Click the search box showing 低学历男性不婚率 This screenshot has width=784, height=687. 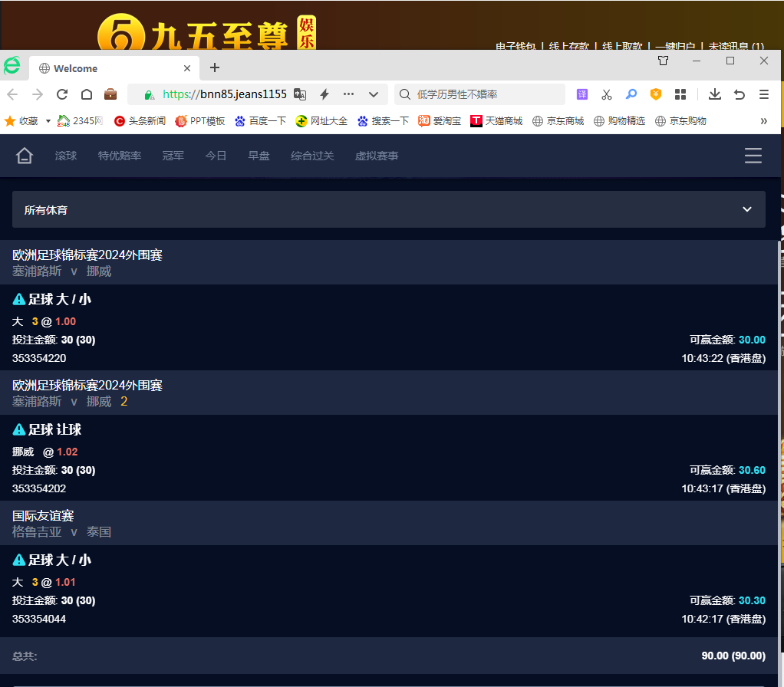[480, 94]
